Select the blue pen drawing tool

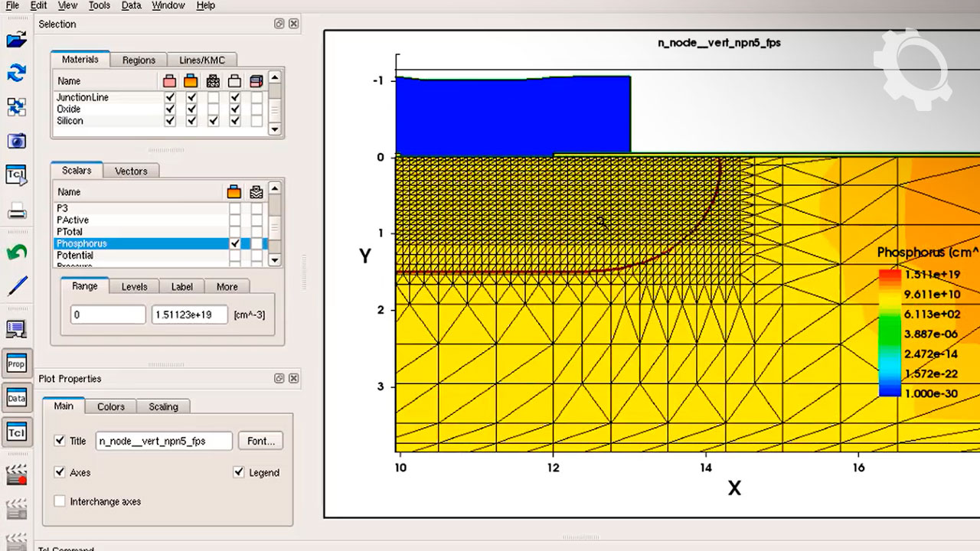[16, 287]
